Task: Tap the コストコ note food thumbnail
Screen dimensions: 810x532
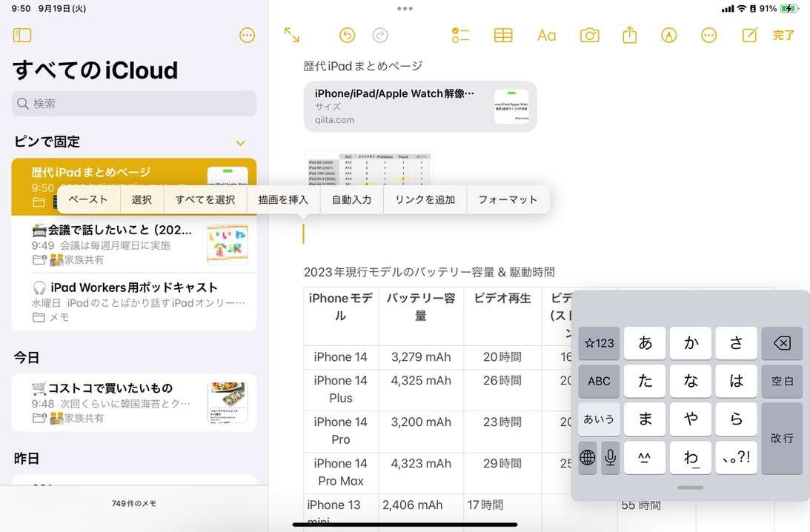Action: pyautogui.click(x=228, y=403)
